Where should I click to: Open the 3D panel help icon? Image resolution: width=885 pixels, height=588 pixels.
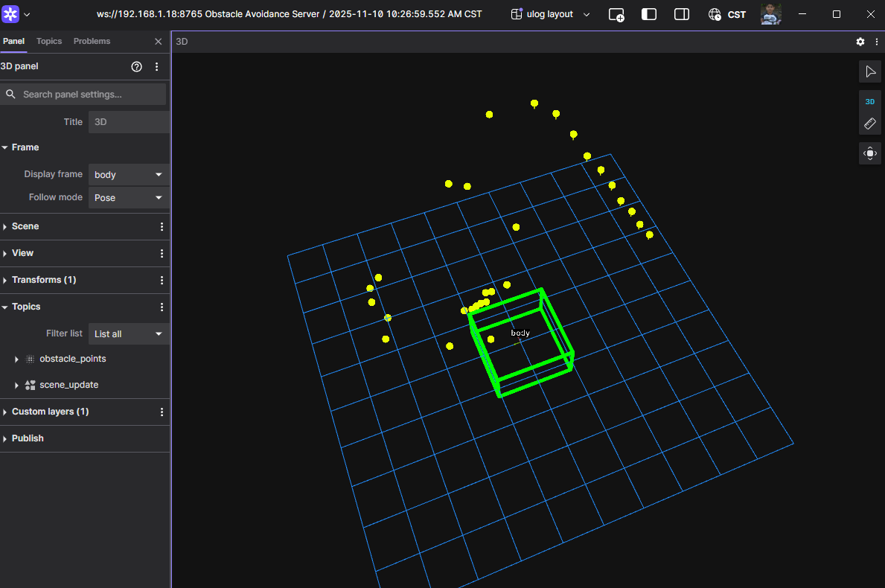[136, 66]
